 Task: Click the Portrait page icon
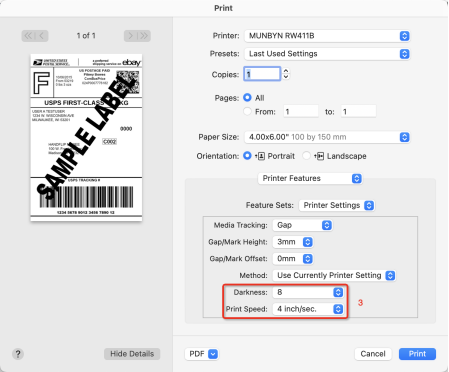point(260,156)
